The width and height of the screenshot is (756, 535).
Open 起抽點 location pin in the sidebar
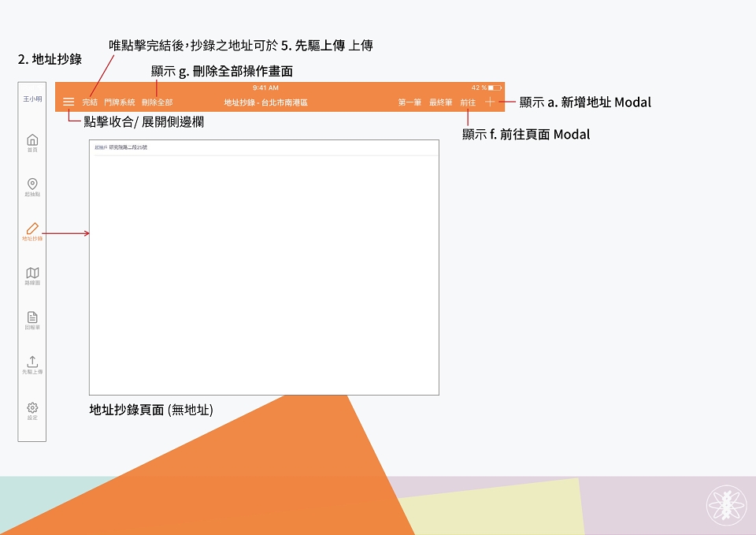pyautogui.click(x=32, y=188)
